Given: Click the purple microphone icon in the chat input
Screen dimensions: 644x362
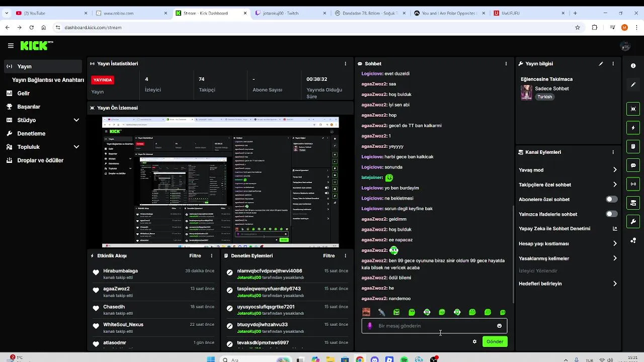Looking at the screenshot, I should tap(370, 326).
